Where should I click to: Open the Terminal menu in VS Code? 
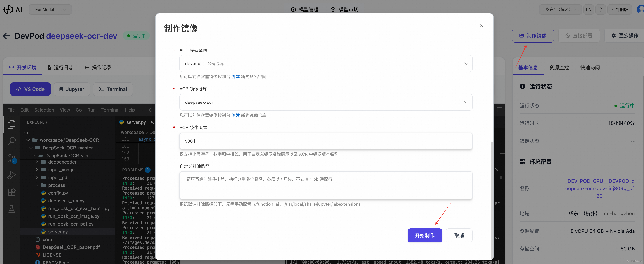coord(110,110)
